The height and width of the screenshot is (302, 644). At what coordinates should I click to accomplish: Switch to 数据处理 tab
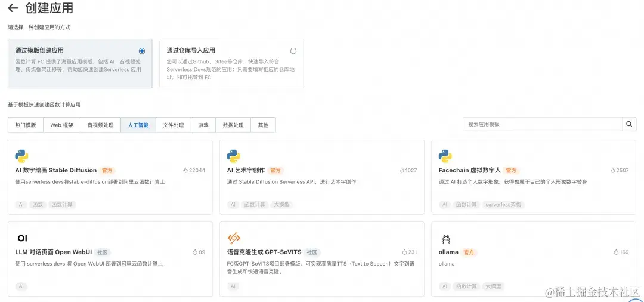pyautogui.click(x=233, y=125)
